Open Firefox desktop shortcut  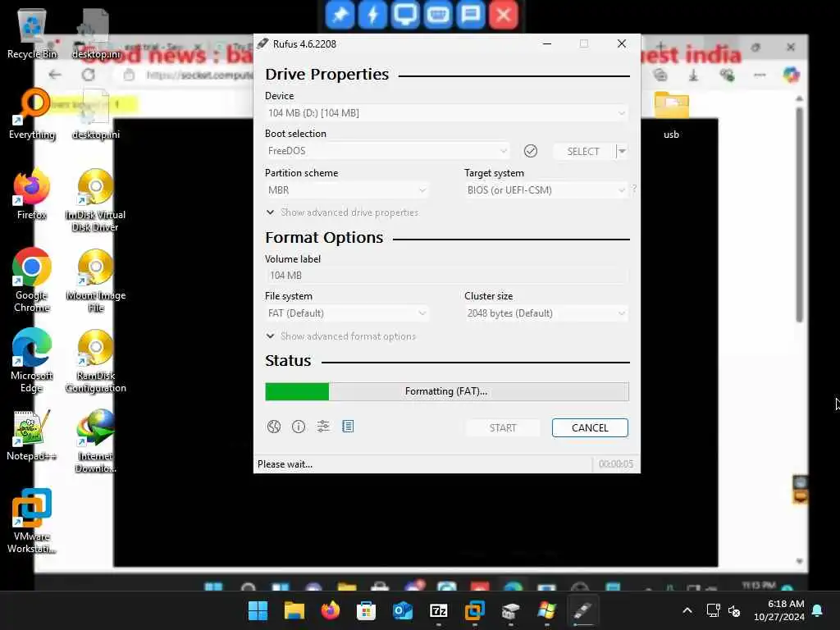pos(32,194)
